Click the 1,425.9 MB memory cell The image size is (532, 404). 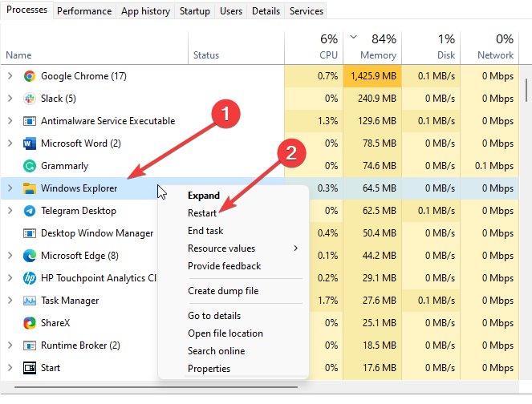[x=372, y=76]
